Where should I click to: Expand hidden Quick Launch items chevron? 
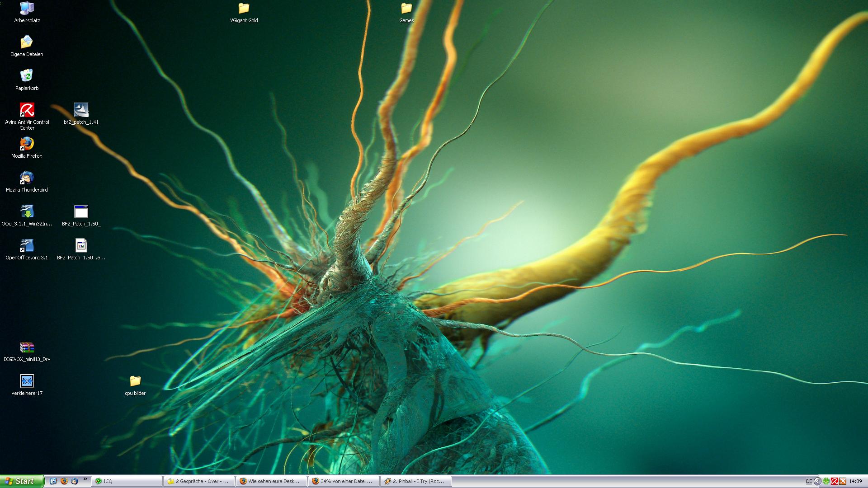click(x=85, y=479)
